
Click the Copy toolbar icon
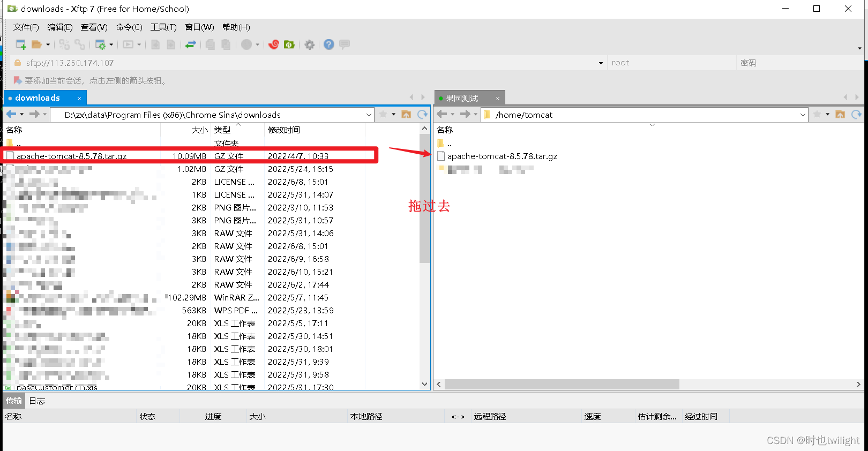pyautogui.click(x=211, y=44)
